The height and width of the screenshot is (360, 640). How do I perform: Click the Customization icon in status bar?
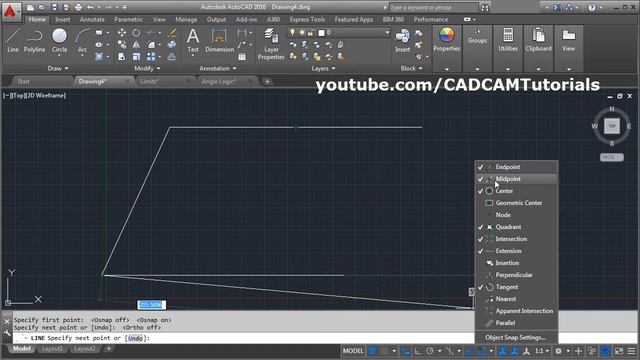(x=631, y=351)
